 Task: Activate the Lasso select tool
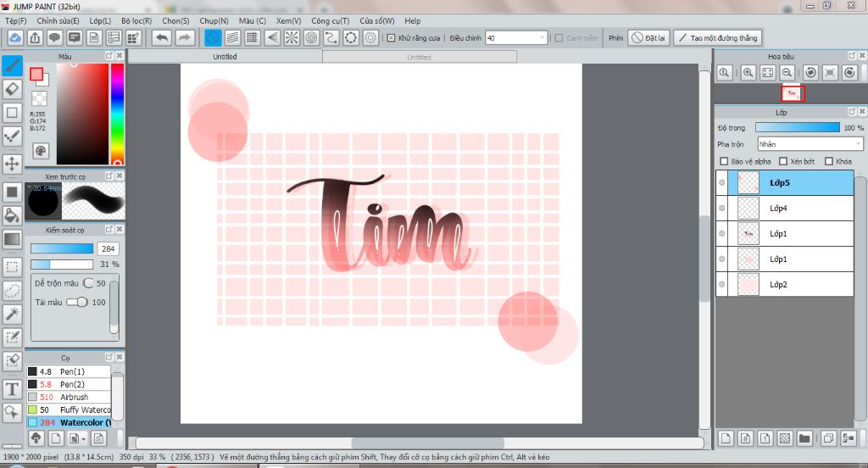click(12, 290)
